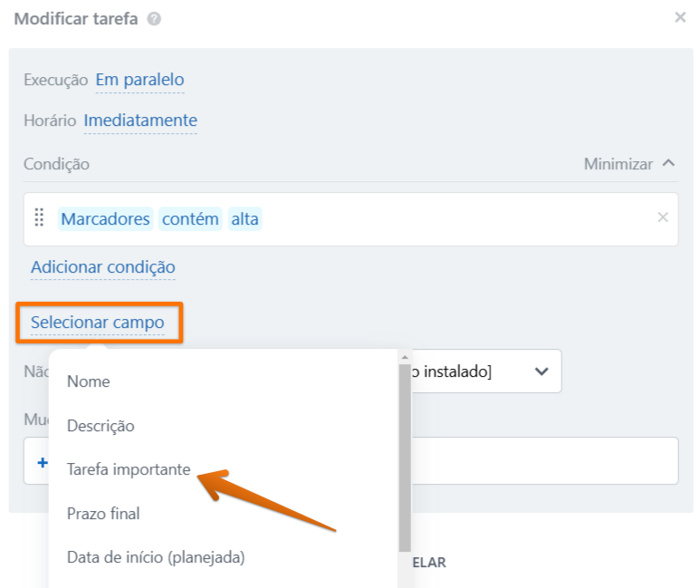Select Prazo final field option
Screen dimensions: 700x588
coord(103,514)
